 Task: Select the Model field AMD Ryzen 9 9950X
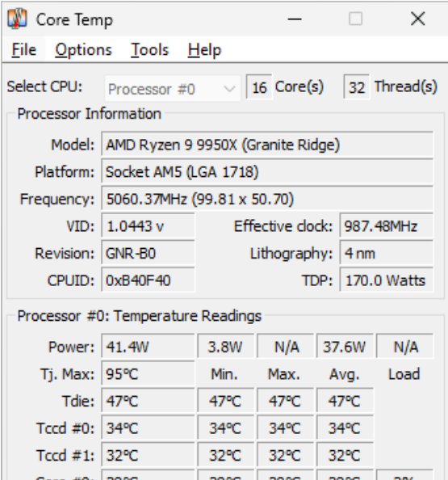point(267,145)
